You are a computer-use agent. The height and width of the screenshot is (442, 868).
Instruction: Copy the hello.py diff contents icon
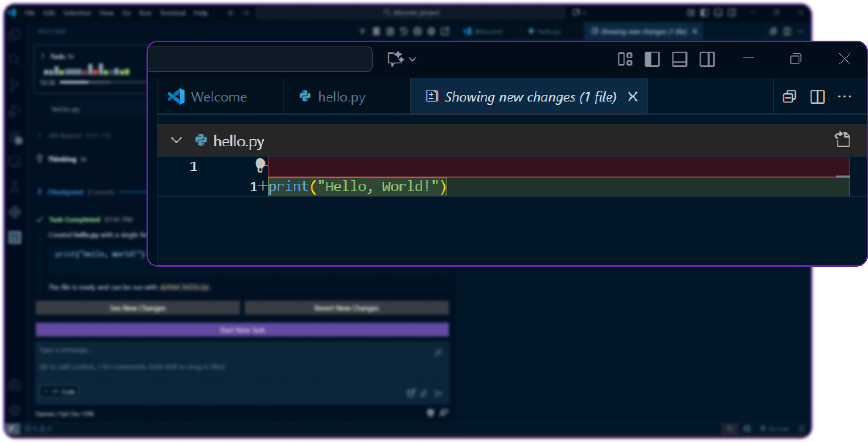(843, 139)
